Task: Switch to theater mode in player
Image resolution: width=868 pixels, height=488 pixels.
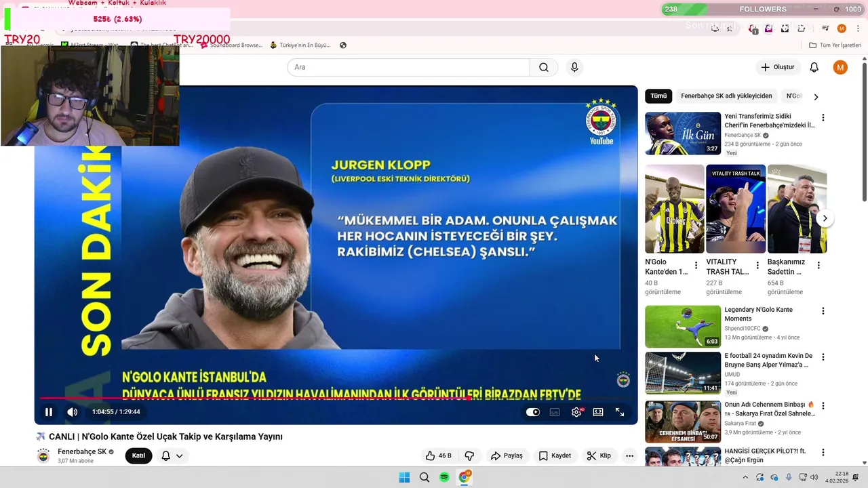Action: click(598, 412)
